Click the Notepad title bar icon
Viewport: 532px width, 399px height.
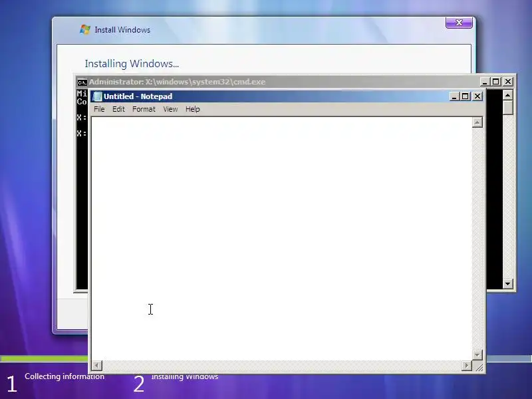pos(97,96)
